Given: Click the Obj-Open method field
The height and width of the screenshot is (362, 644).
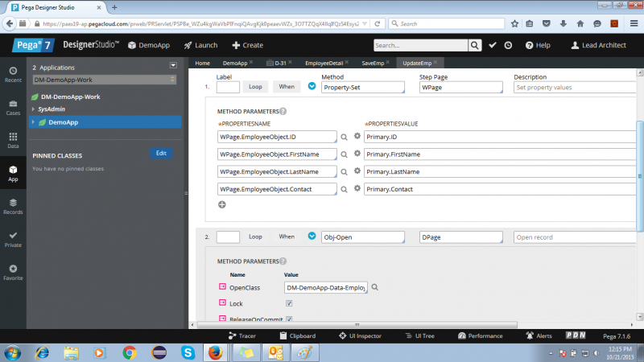Looking at the screenshot, I should 363,237.
